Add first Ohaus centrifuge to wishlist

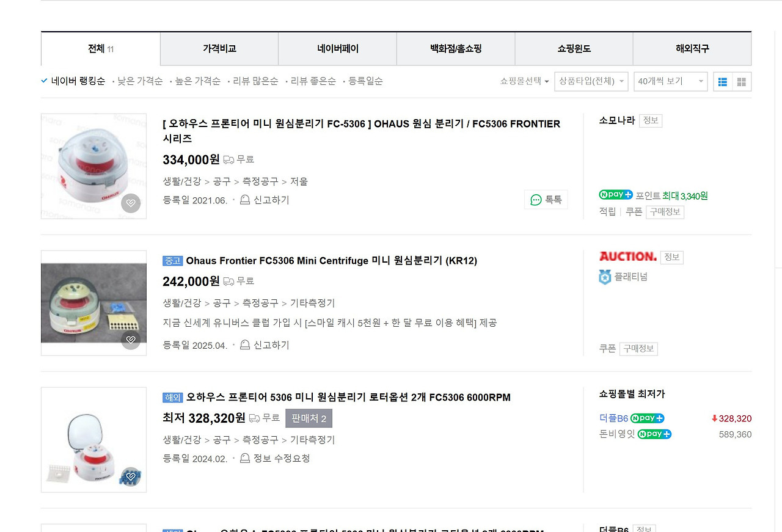(131, 203)
